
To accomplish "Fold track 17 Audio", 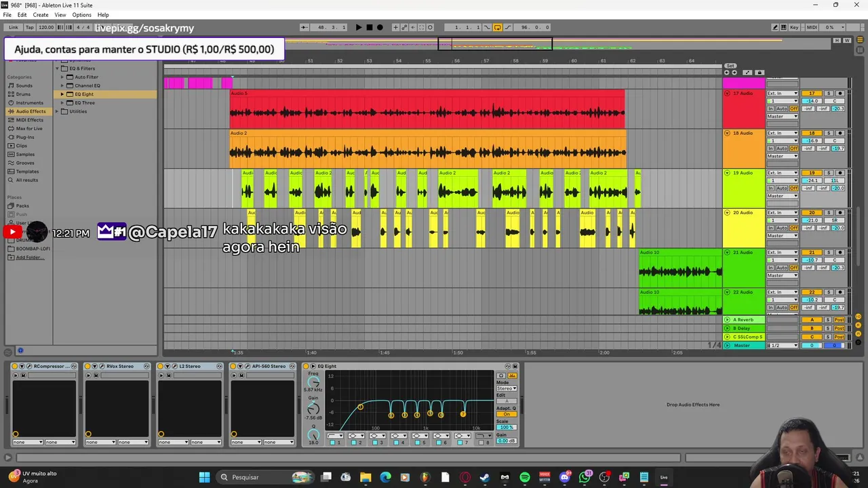I will pos(727,94).
